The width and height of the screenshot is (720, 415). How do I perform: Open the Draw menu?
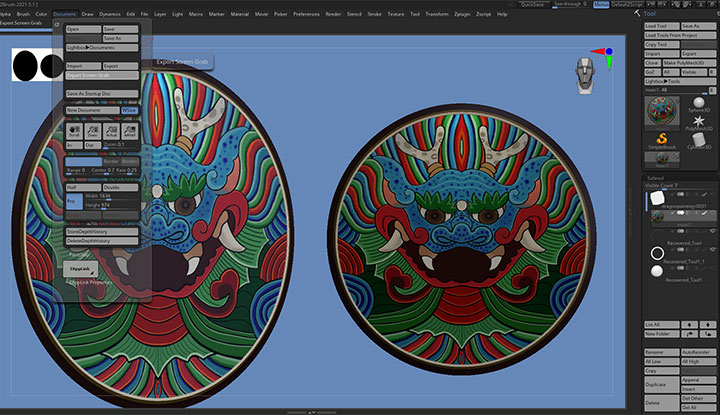pos(87,14)
